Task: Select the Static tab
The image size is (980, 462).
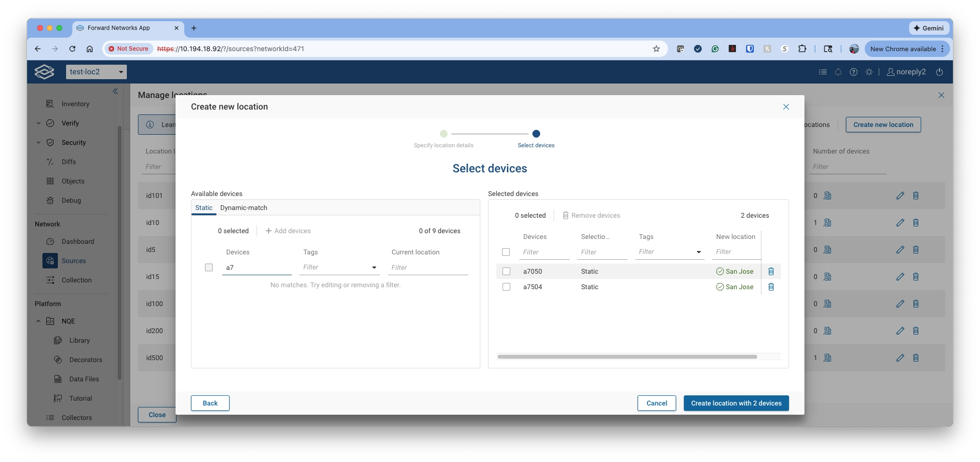Action: [x=204, y=208]
